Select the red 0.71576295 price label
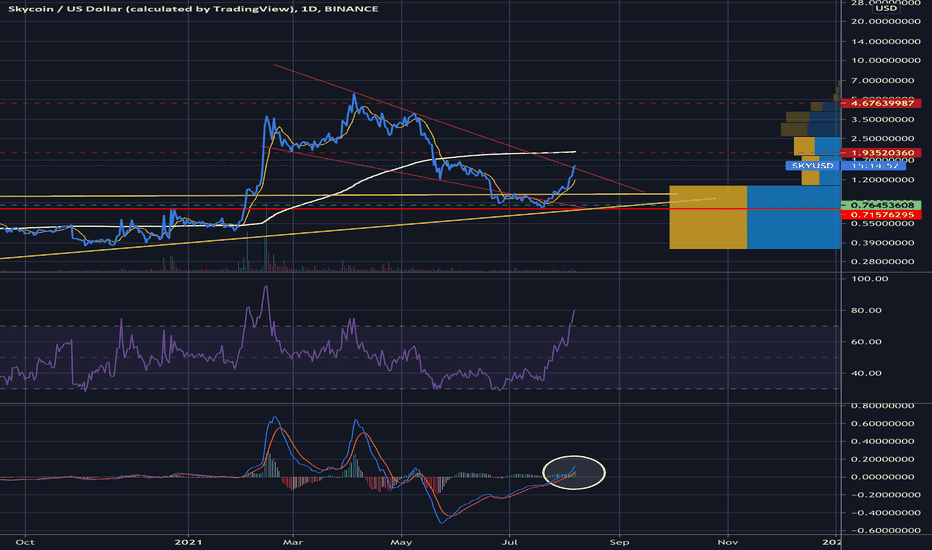Image resolution: width=932 pixels, height=550 pixels. (x=881, y=215)
